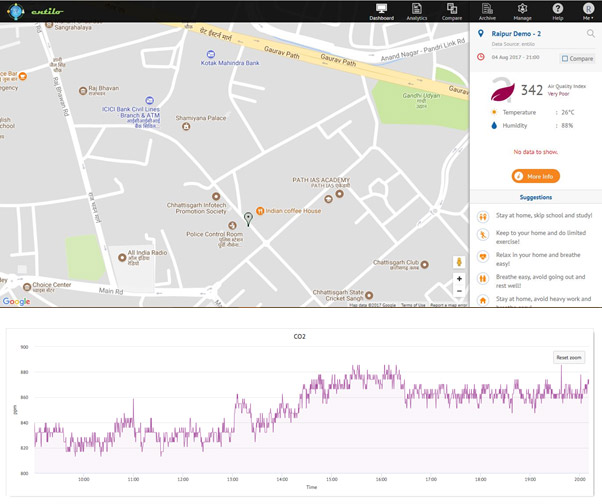
Task: Click the PATH IAS ACADEMY label
Action: 321,180
